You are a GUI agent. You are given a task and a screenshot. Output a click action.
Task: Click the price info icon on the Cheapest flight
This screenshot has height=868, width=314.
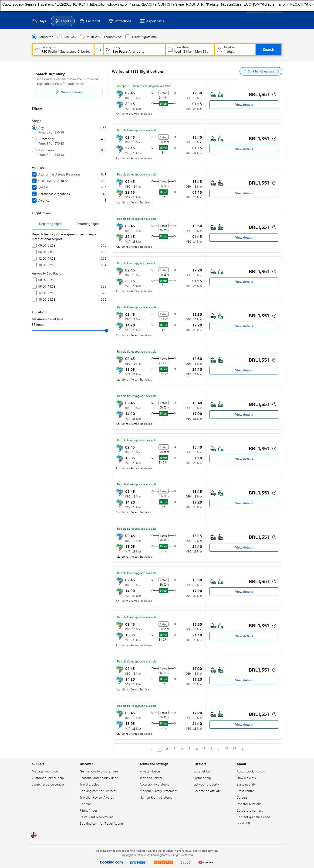coord(274,94)
